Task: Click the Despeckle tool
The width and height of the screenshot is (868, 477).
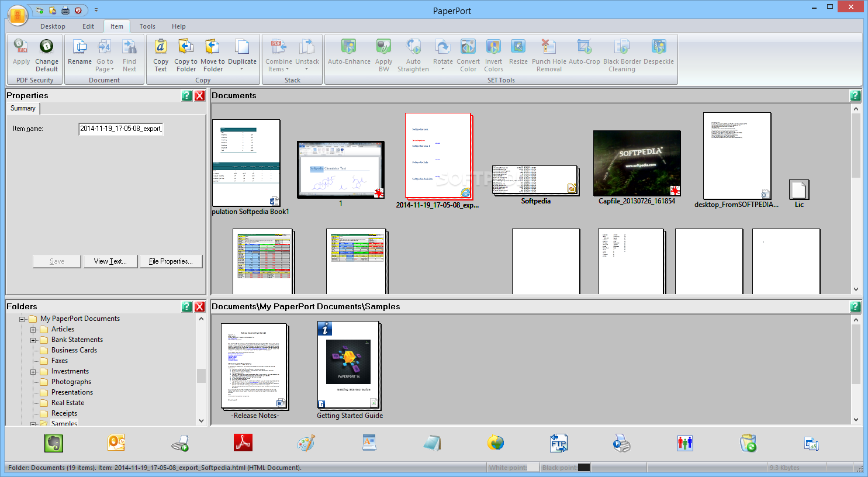Action: tap(659, 52)
